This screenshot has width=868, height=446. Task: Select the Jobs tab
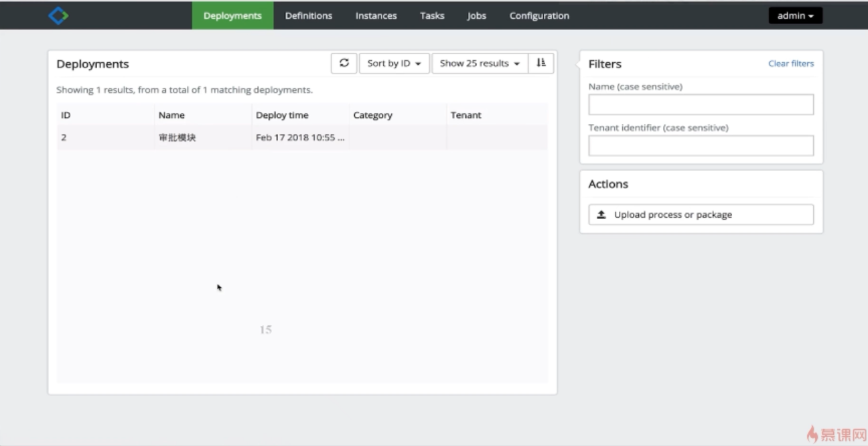(x=477, y=15)
